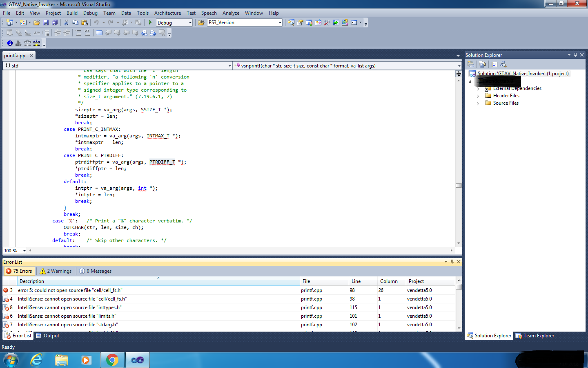Click the Paste toolbar icon
The width and height of the screenshot is (588, 368).
coord(84,23)
